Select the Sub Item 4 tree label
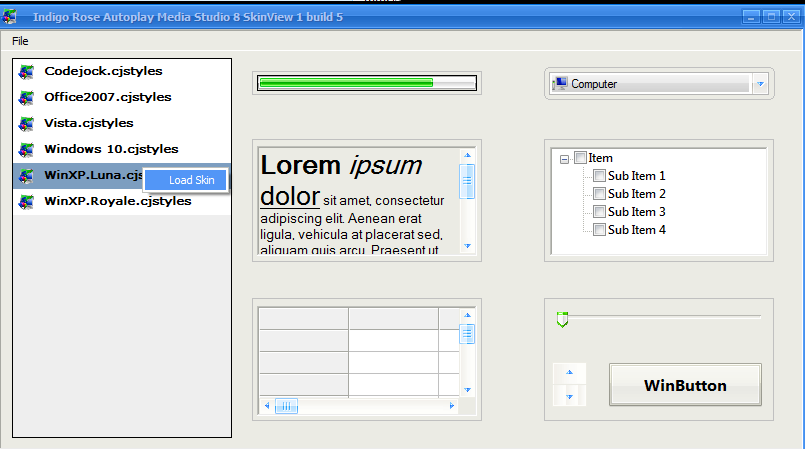The height and width of the screenshot is (449, 805). click(637, 230)
